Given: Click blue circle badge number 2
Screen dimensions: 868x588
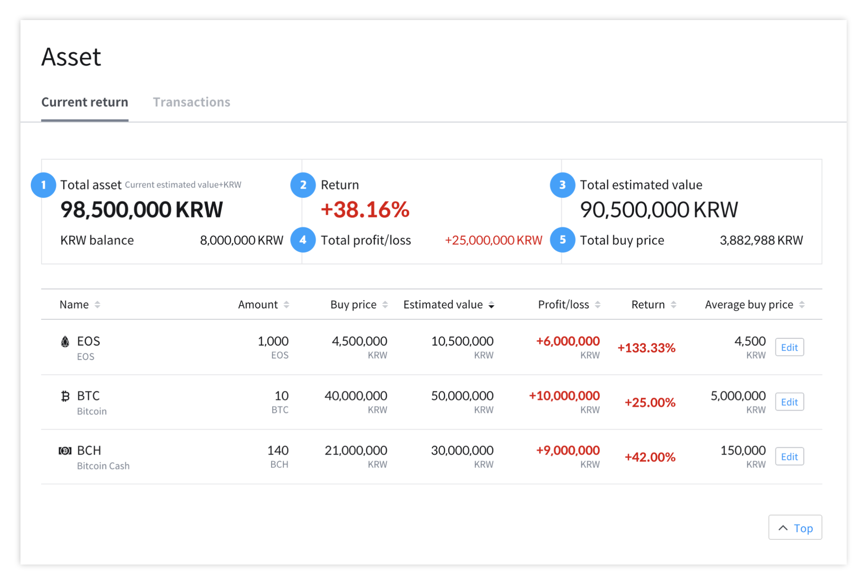Looking at the screenshot, I should pos(303,185).
